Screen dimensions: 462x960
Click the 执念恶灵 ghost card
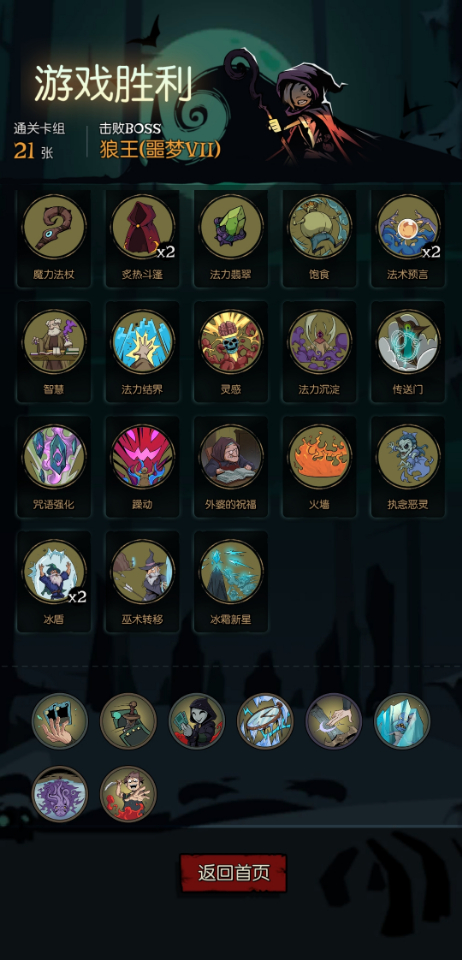408,457
